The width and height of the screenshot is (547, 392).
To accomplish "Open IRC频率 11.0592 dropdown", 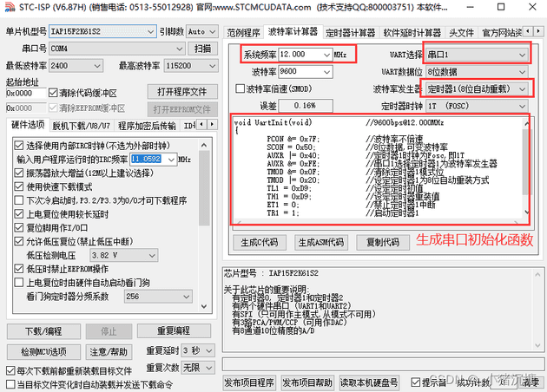I will coord(154,160).
